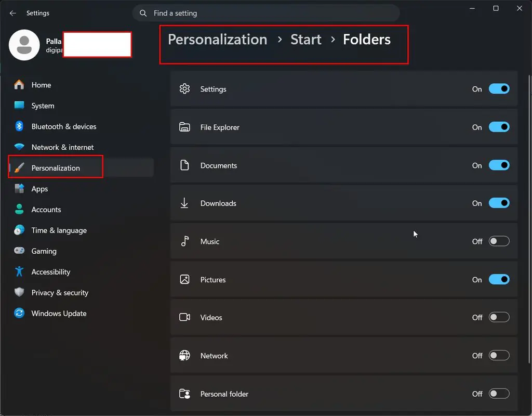The width and height of the screenshot is (532, 416).
Task: Click the Home house icon
Action: 19,85
